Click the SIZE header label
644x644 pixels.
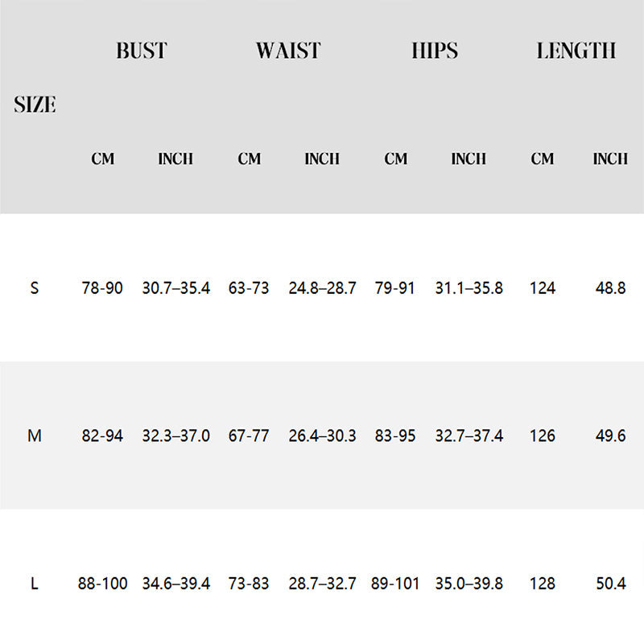(x=35, y=105)
